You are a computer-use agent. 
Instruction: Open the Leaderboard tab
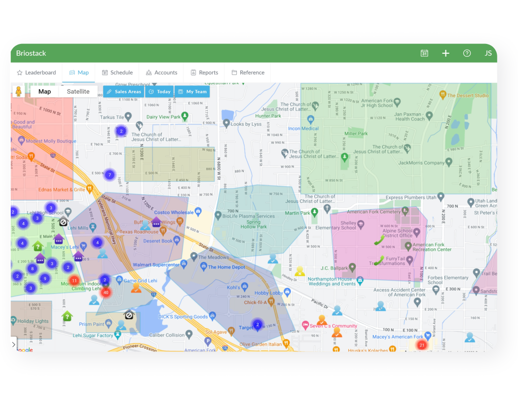[x=37, y=73]
